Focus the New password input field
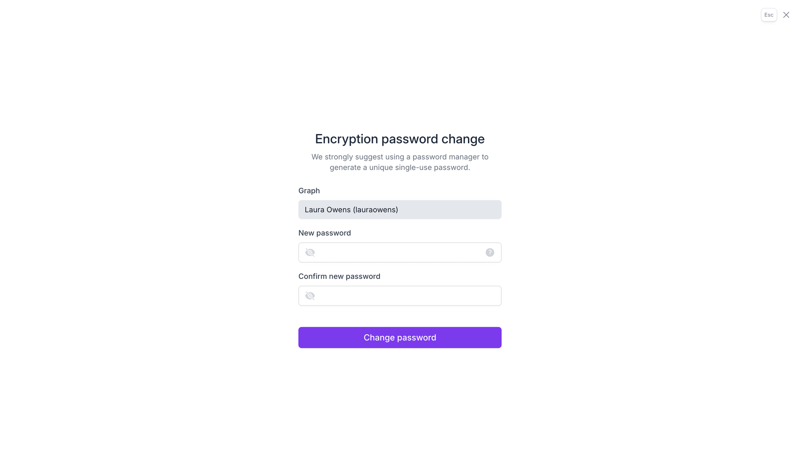Image resolution: width=800 pixels, height=470 pixels. [x=400, y=253]
